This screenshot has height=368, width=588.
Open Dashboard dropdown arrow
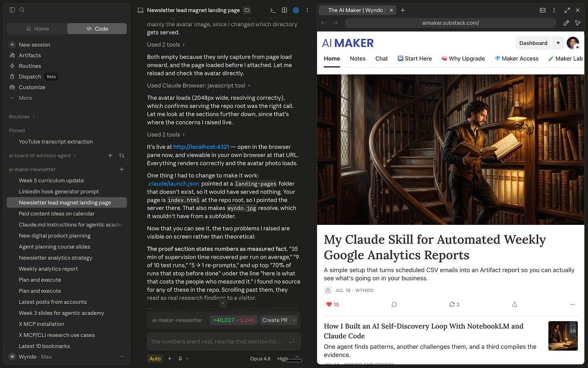(558, 43)
